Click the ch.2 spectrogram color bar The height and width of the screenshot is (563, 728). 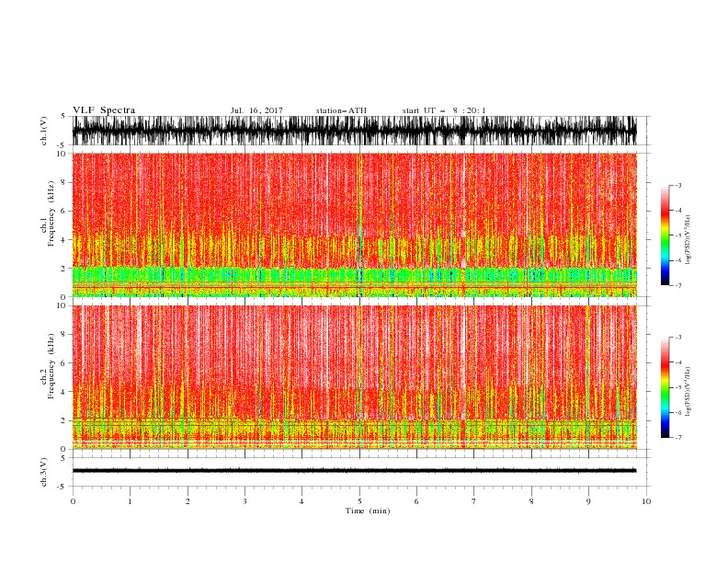(665, 387)
